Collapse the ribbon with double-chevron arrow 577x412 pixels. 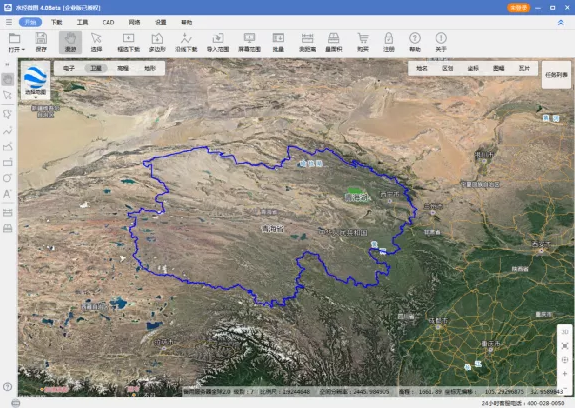(560, 22)
